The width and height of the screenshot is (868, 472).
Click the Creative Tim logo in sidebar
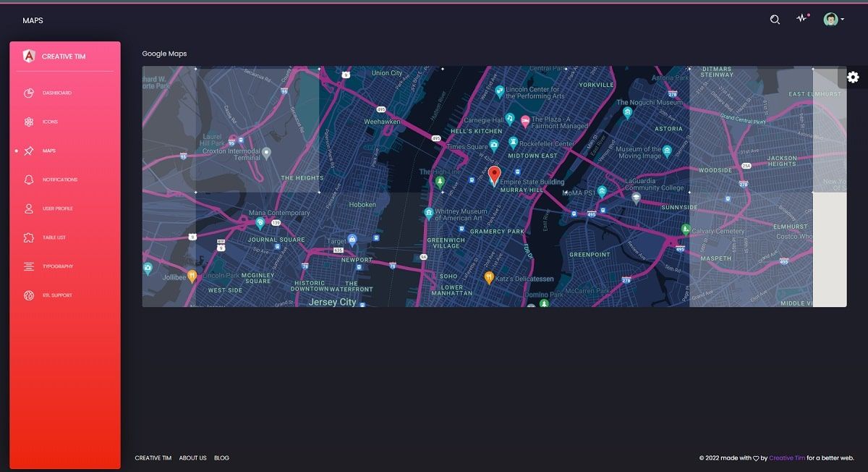(x=29, y=56)
